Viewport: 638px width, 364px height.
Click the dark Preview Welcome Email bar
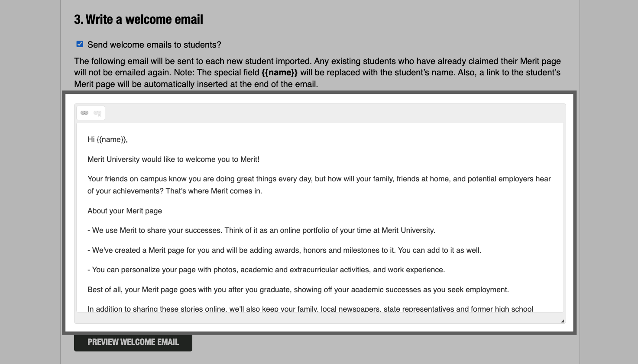pos(133,342)
